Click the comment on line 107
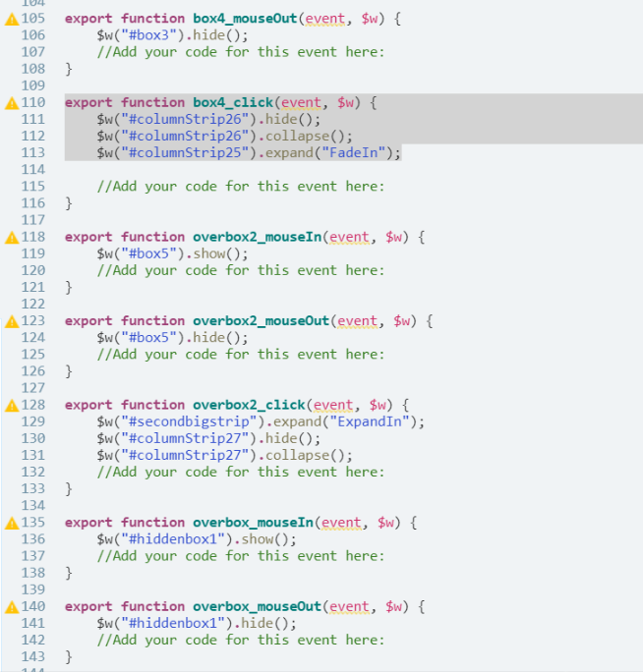Viewport: 643px width, 672px height. (241, 52)
